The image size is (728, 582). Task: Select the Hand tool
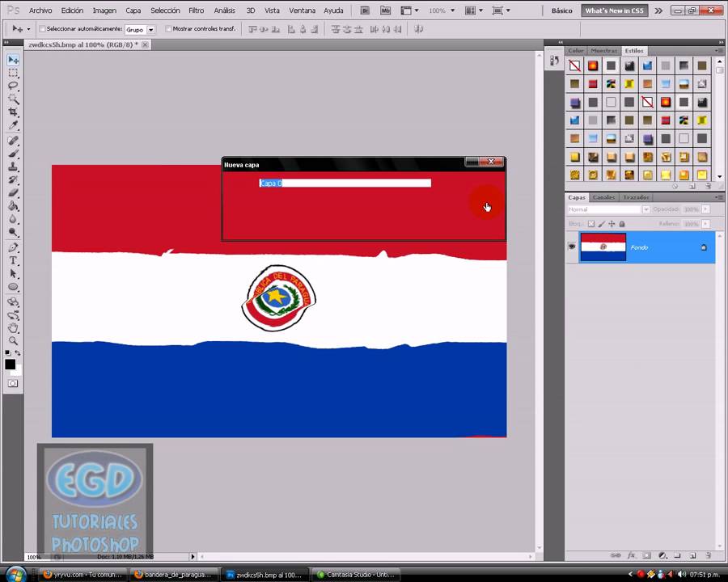tap(13, 328)
